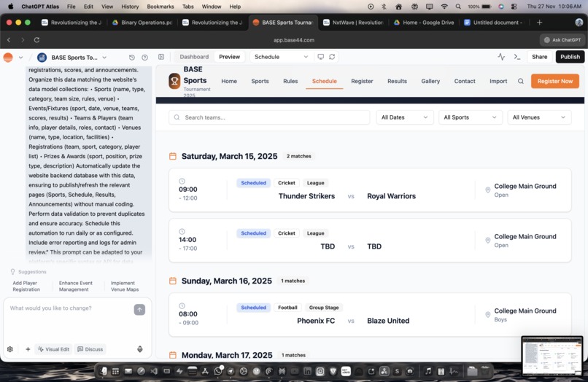Click the microphone voice input icon
This screenshot has width=588, height=382.
140,349
